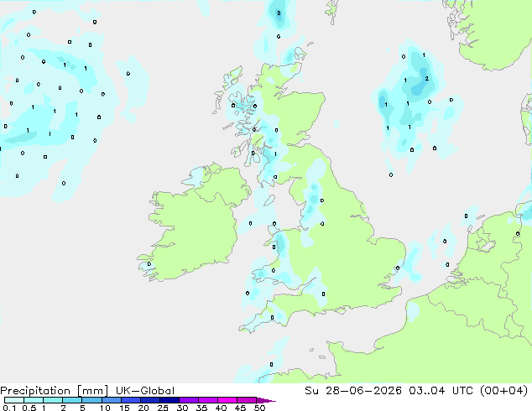Click the 'Precipitation [mm]' title text
This screenshot has width=532, height=411.
[55, 391]
